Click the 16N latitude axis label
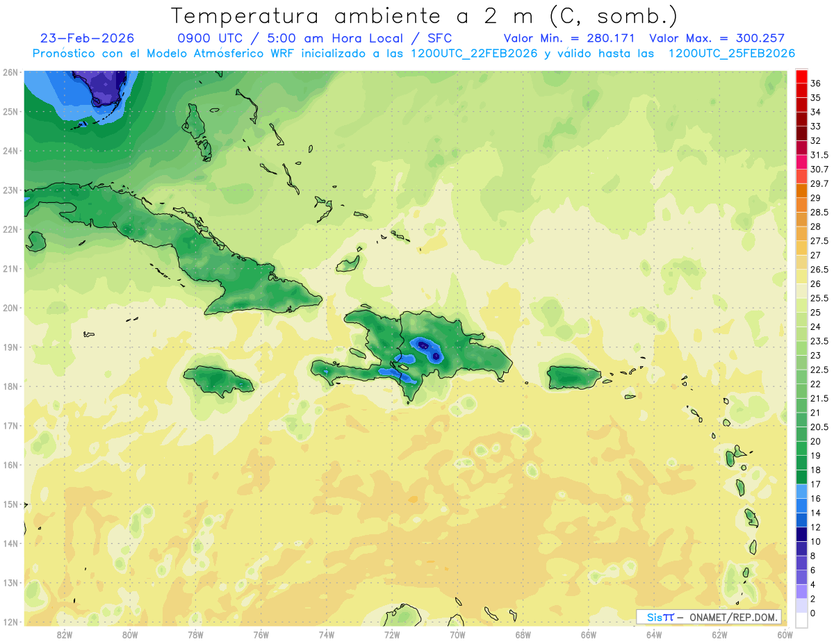Screen dimensions: 834x644 (10, 465)
